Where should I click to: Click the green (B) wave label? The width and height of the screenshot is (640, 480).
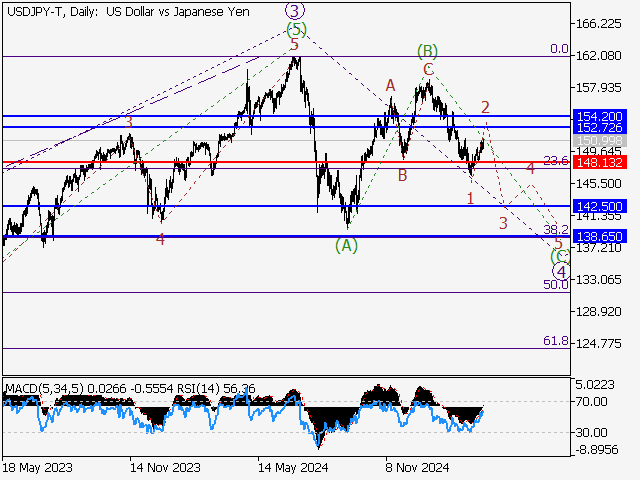427,50
